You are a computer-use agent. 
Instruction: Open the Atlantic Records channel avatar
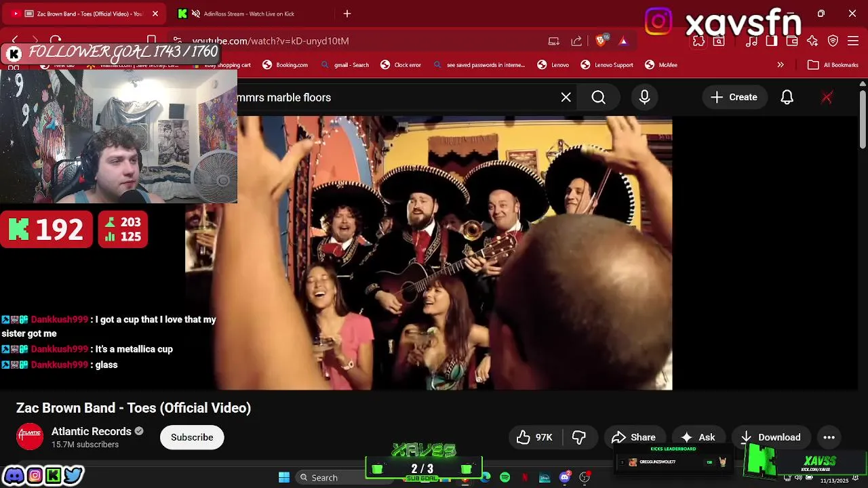[30, 437]
